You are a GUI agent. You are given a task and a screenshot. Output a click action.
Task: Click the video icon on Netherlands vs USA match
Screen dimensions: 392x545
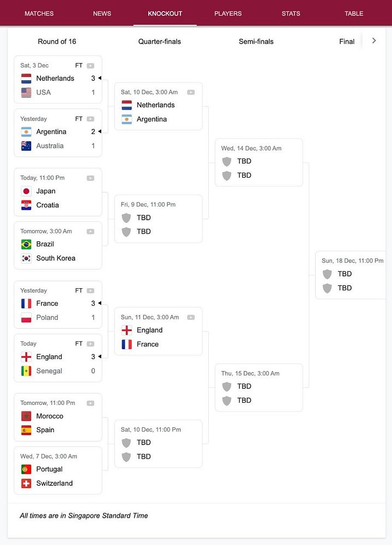(x=91, y=66)
